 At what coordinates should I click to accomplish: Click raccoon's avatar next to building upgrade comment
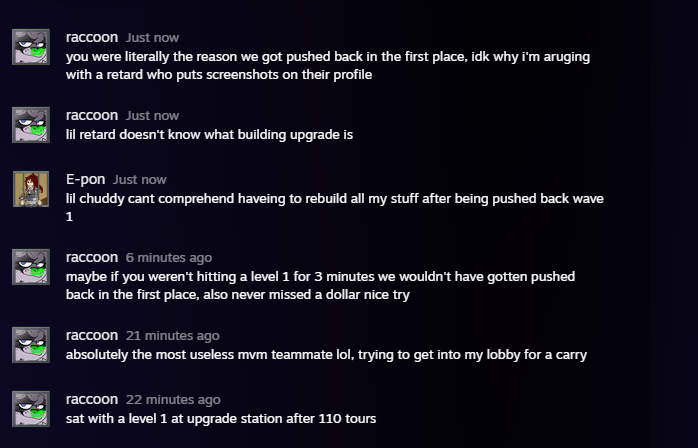30,125
